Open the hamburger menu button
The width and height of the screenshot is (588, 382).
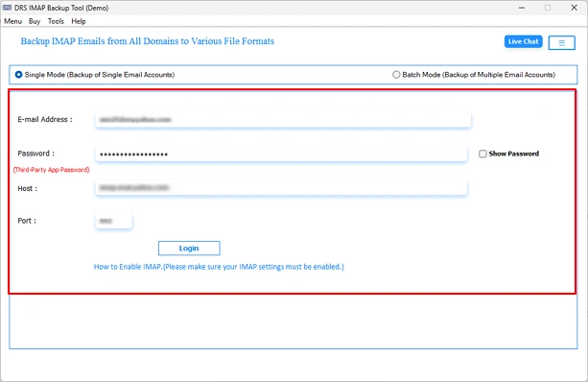coord(561,43)
